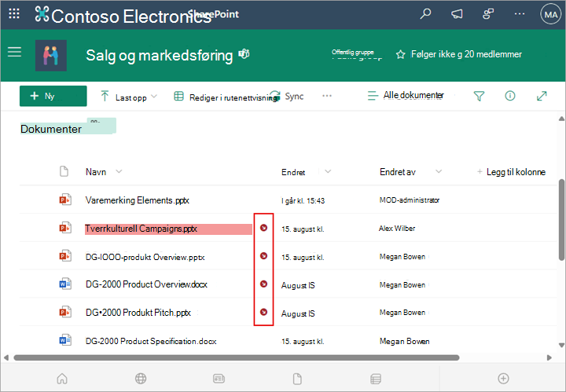Open the files tab in bottom bar
Screen dimensions: 566x392
[x=297, y=379]
